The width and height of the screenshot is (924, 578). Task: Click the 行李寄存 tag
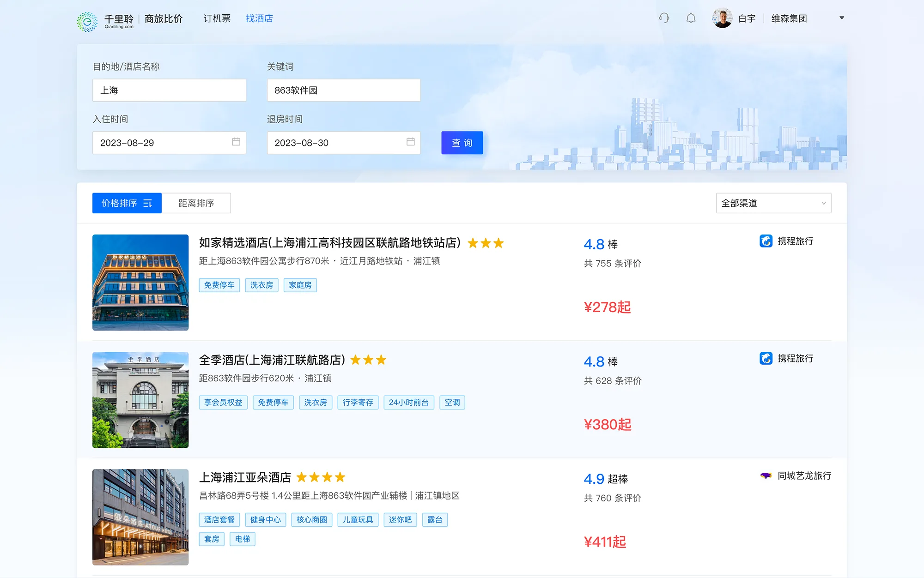pyautogui.click(x=358, y=403)
